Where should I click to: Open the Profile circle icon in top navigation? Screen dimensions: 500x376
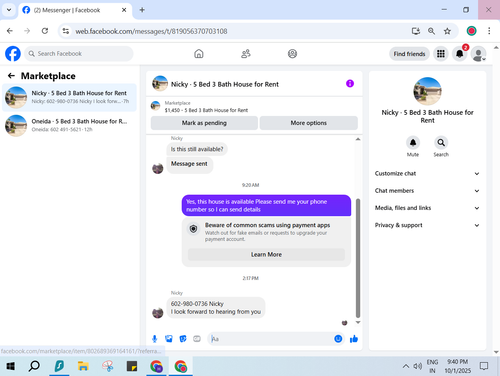coord(292,54)
